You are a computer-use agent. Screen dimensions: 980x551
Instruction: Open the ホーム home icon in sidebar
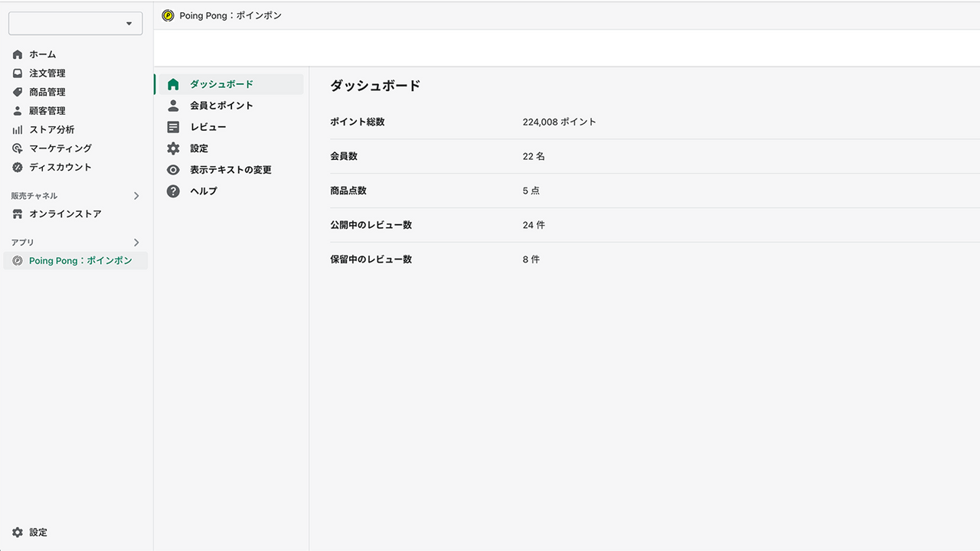click(x=17, y=54)
